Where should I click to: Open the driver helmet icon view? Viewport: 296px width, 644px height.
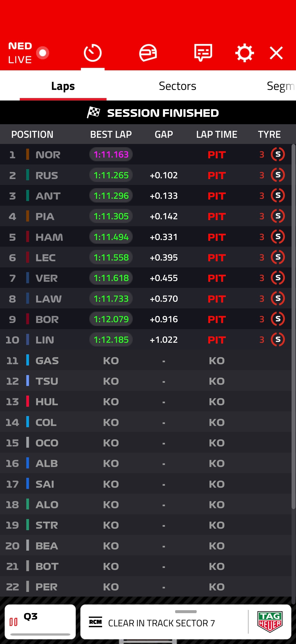click(148, 53)
